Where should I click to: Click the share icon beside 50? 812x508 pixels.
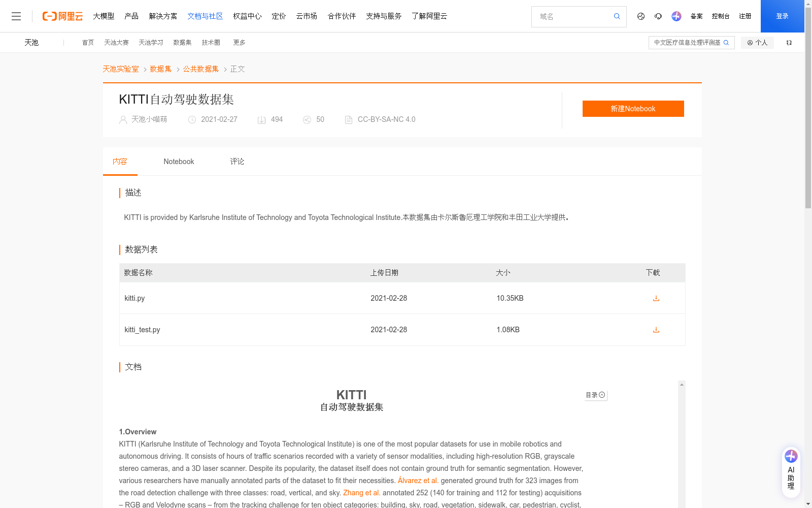[307, 120]
